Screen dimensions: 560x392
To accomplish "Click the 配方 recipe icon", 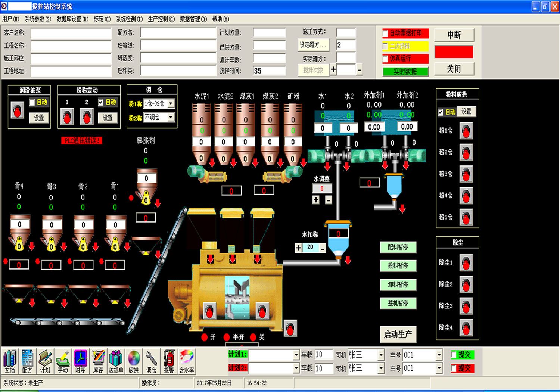I will 27,361.
